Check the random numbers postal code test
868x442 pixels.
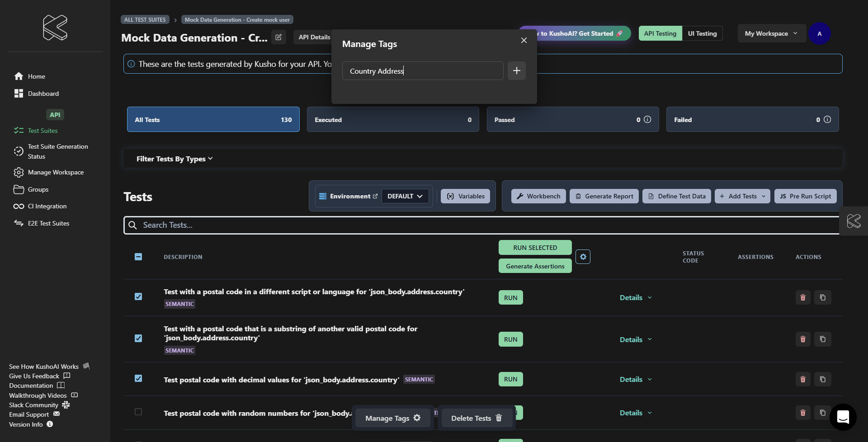(x=138, y=412)
